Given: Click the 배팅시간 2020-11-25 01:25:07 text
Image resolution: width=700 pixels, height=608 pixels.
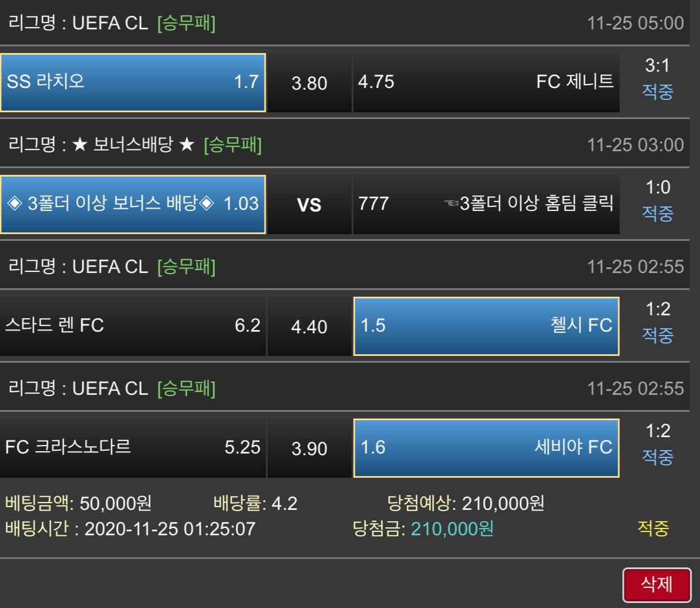Looking at the screenshot, I should point(130,529).
